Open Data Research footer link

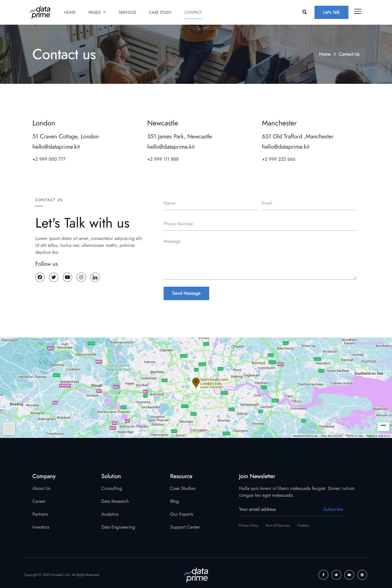coord(115,501)
